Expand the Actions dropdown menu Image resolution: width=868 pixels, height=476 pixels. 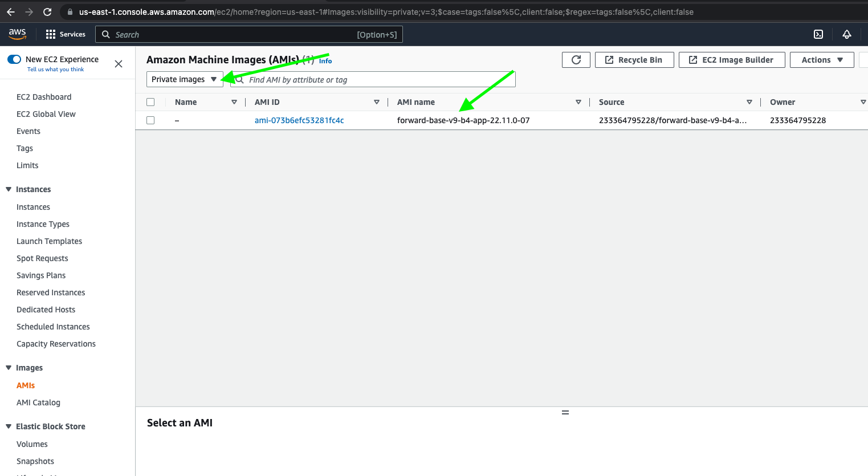[821, 60]
